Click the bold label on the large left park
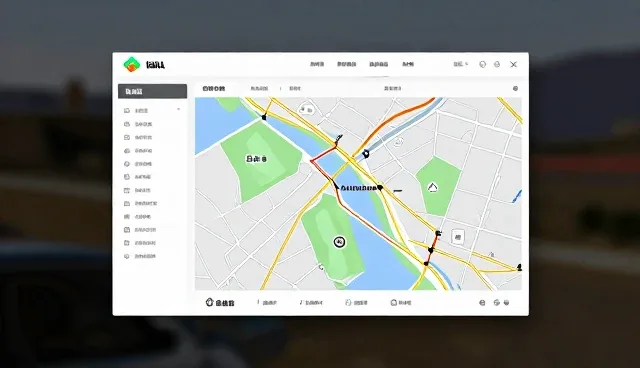 (x=256, y=159)
